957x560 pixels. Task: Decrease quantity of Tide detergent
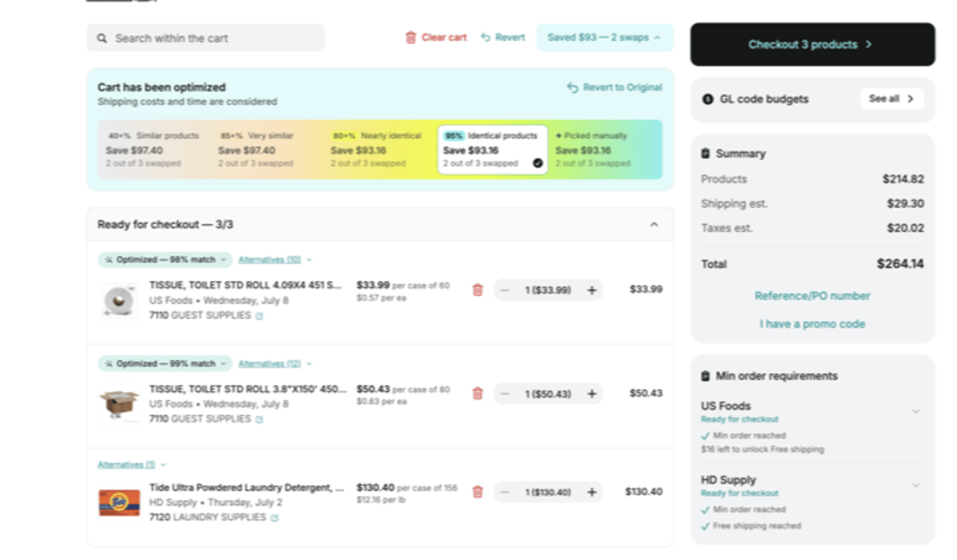pyautogui.click(x=505, y=492)
